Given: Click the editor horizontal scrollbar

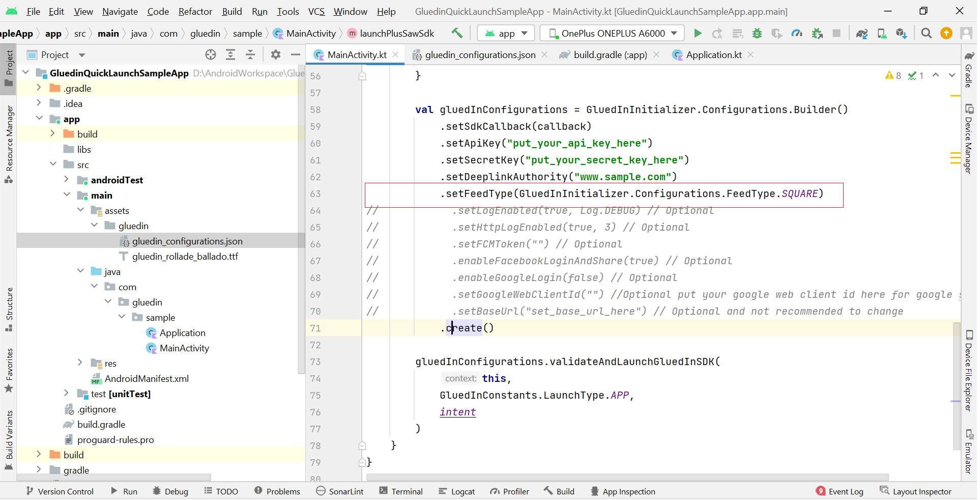Looking at the screenshot, I should pos(627,478).
